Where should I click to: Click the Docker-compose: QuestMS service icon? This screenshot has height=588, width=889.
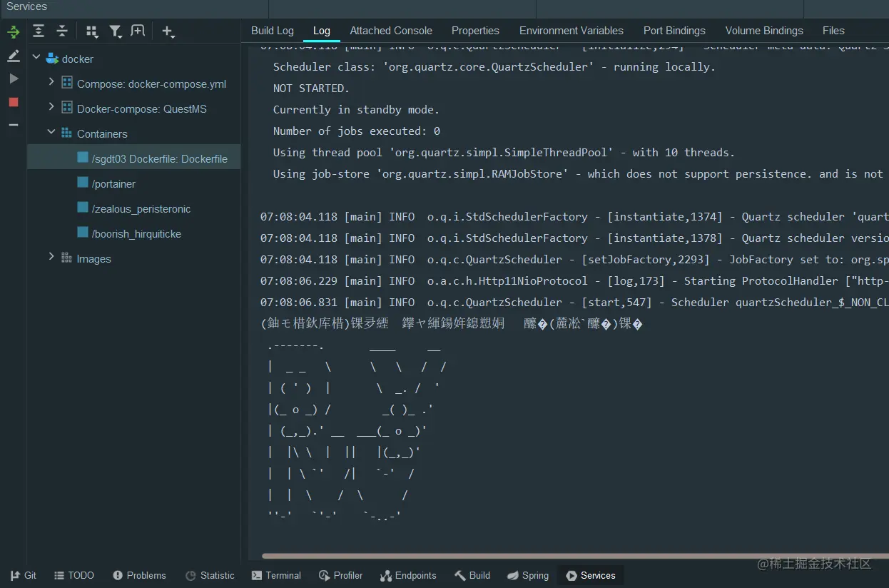click(x=66, y=108)
